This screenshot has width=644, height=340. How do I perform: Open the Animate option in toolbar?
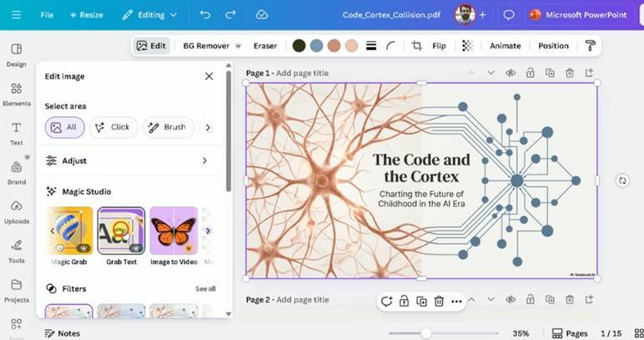(x=505, y=46)
